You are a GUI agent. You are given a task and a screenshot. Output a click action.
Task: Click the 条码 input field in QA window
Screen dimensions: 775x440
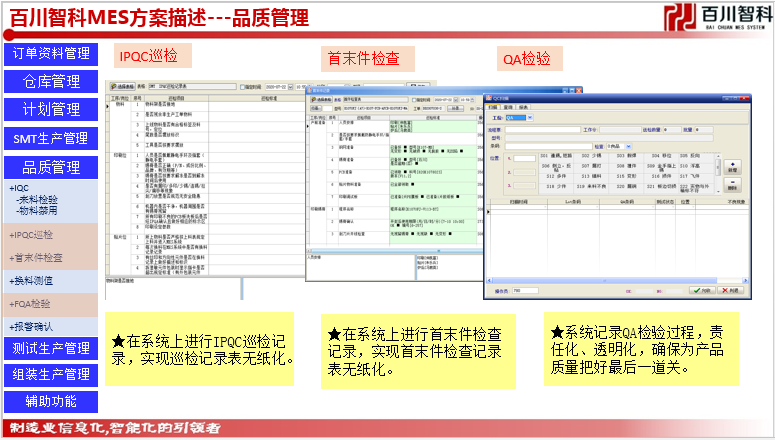point(549,146)
